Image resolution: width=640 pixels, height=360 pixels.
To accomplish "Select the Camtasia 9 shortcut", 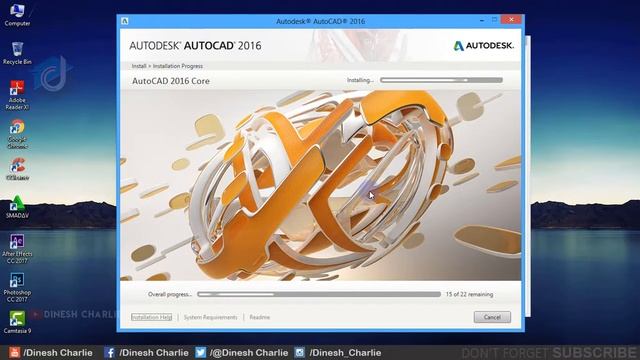I will point(17,322).
